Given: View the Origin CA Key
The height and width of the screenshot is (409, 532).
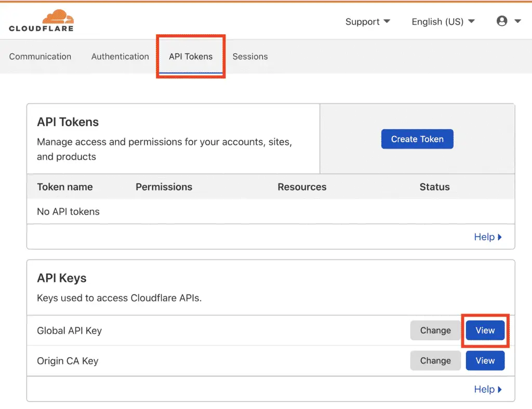Looking at the screenshot, I should pyautogui.click(x=485, y=361).
